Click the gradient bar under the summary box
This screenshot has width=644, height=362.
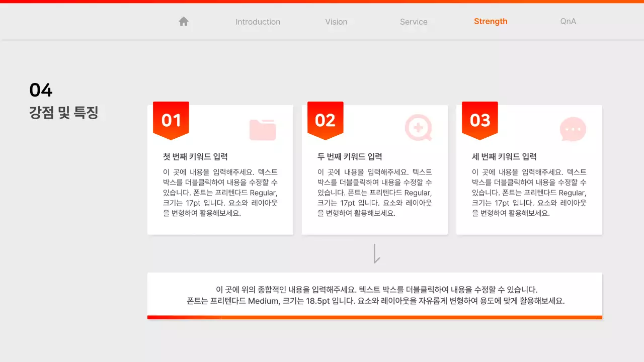coord(374,317)
